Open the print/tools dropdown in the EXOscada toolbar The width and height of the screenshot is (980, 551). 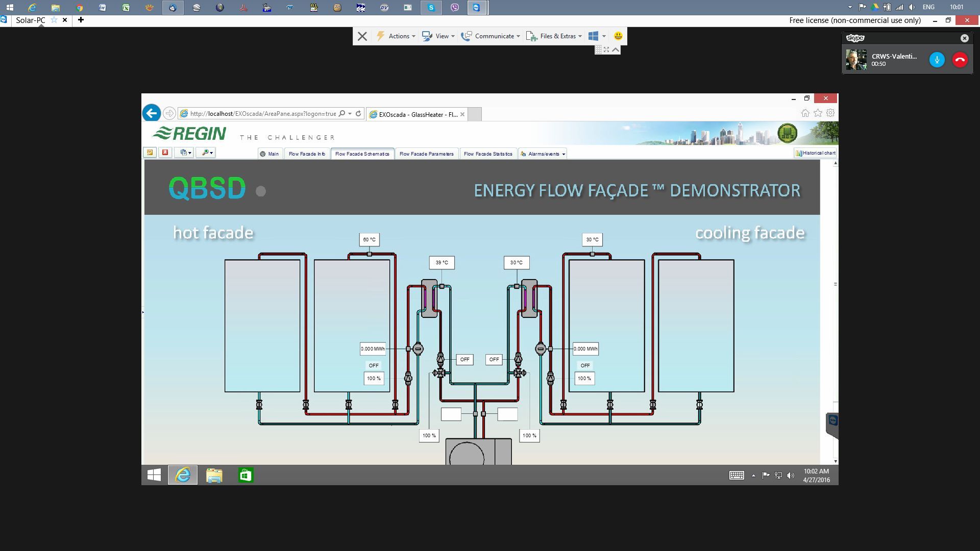point(185,153)
